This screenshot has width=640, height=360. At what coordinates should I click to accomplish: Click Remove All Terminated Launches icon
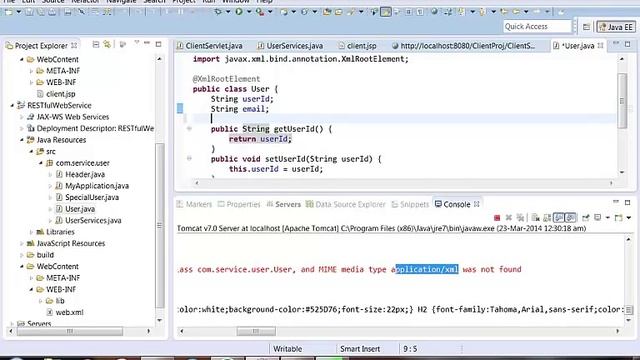(x=520, y=218)
